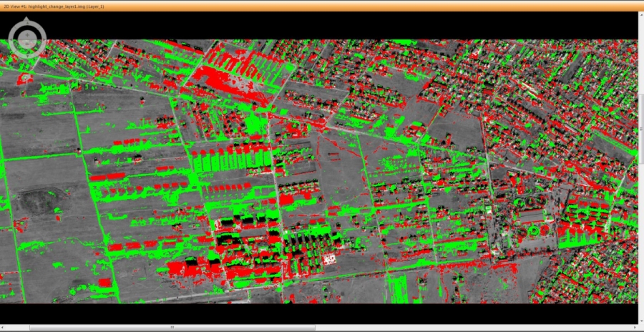The width and height of the screenshot is (644, 332).
Task: Zoom in with the compass plus button
Action: click(x=27, y=35)
